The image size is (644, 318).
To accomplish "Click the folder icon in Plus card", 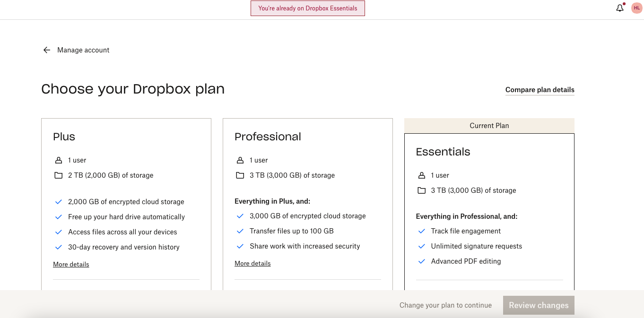I will (x=59, y=175).
